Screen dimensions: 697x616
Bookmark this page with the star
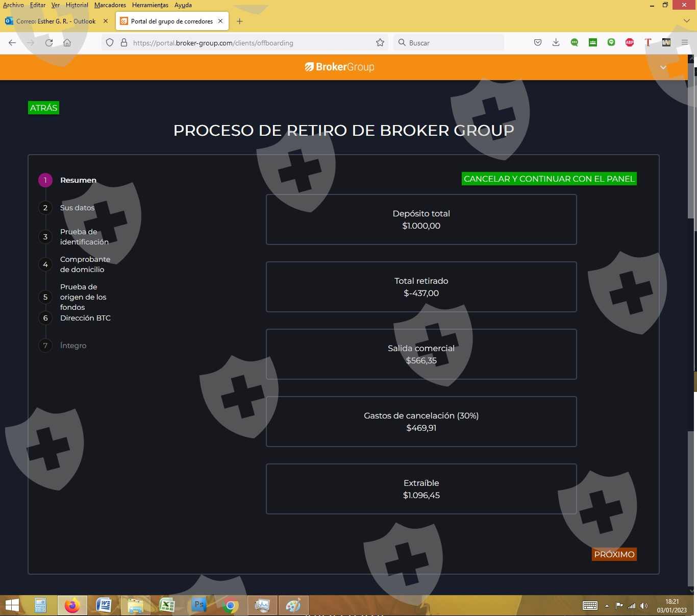[x=380, y=43]
